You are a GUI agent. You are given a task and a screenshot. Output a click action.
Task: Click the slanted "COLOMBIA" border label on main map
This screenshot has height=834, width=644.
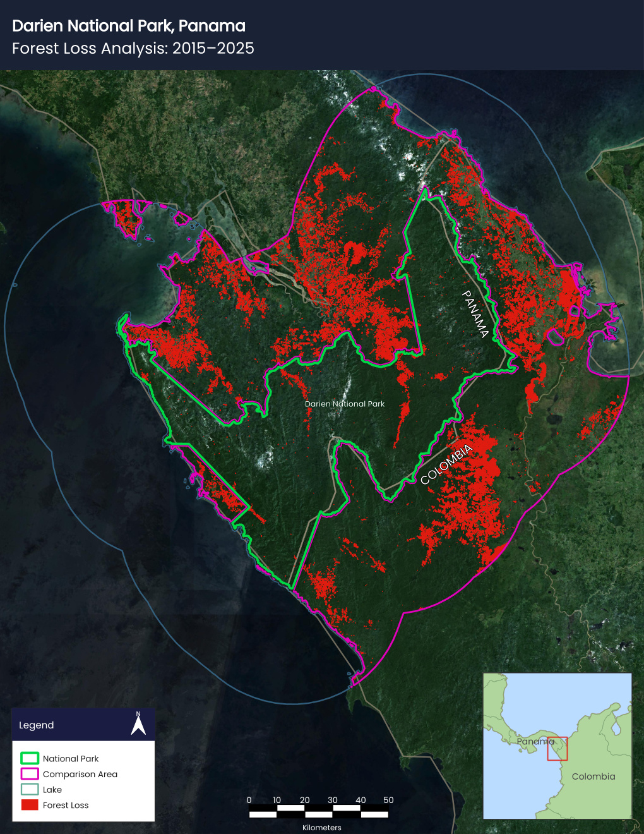(x=446, y=464)
